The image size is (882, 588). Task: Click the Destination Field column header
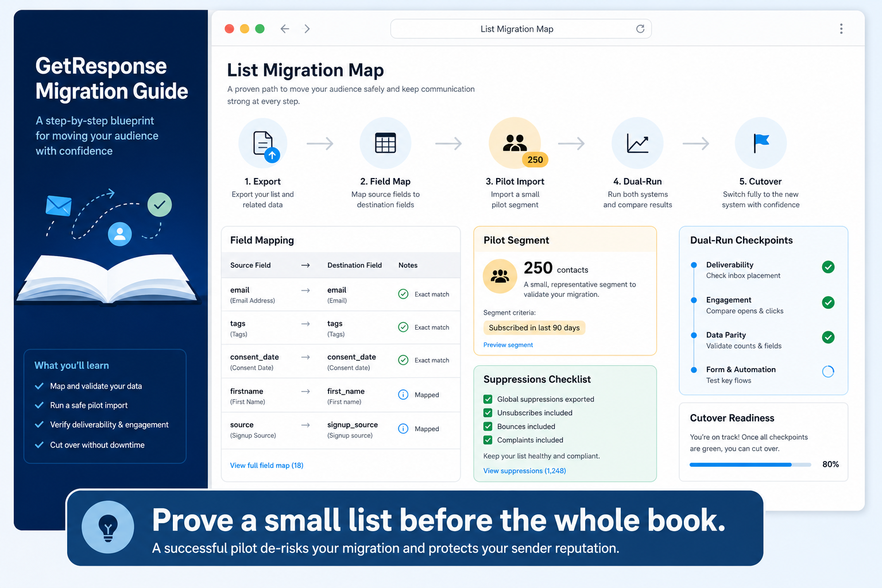[354, 265]
